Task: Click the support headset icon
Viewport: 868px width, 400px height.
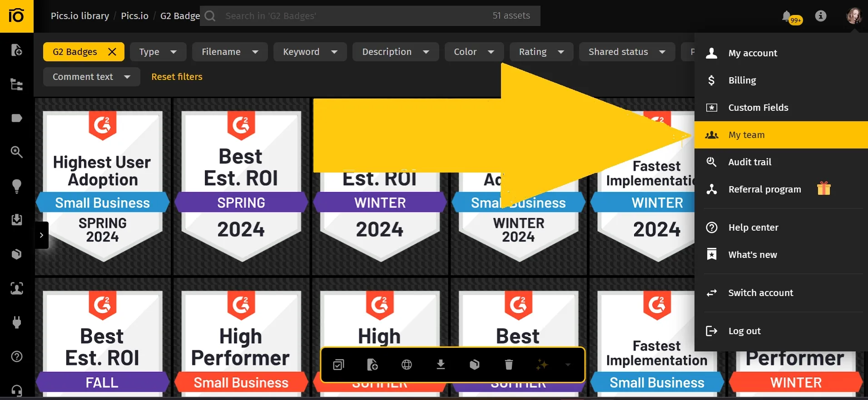Action: coord(16,390)
